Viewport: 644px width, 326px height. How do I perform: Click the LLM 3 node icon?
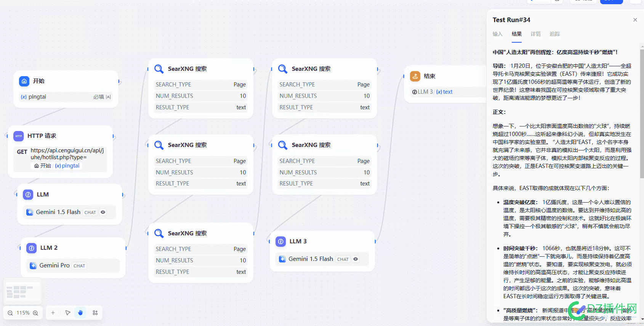pos(281,241)
